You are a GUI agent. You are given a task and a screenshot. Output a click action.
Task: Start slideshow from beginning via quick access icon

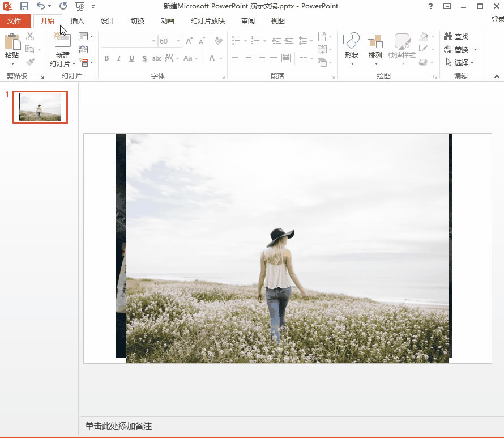click(x=80, y=6)
